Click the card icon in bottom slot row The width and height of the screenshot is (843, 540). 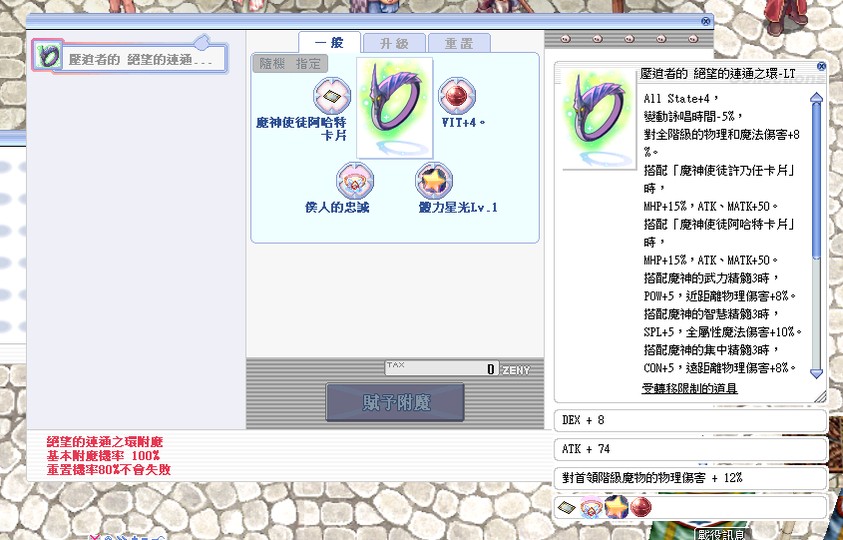567,508
